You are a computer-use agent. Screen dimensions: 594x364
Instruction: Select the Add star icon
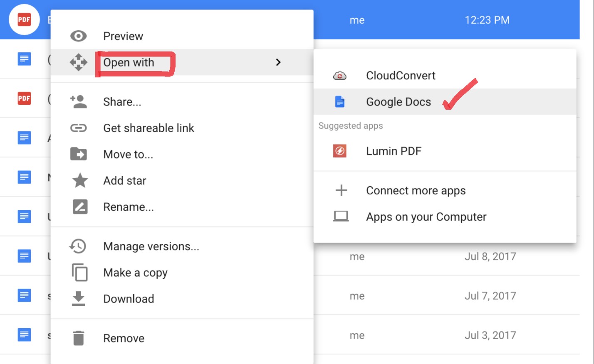coord(79,181)
